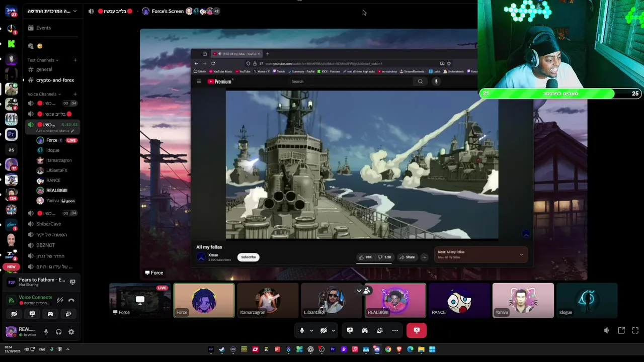
Task: Click Subscribe in the streamed YouTube page
Action: (248, 257)
